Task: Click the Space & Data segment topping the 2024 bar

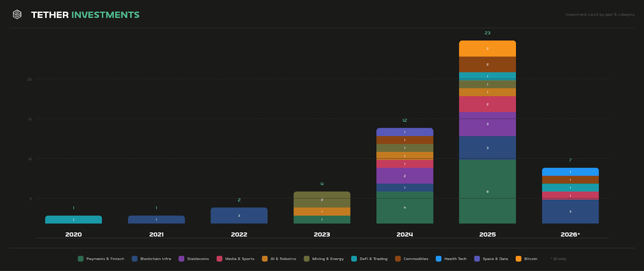Action: [405, 132]
